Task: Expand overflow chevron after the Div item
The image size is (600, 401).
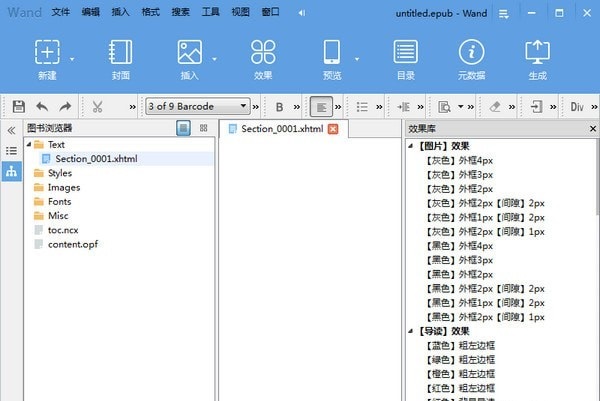Action: click(x=594, y=107)
